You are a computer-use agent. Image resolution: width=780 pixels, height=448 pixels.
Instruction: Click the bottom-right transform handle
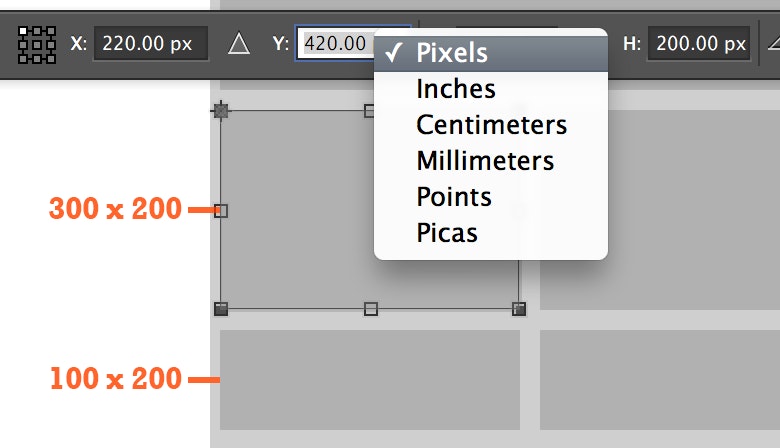coord(519,309)
